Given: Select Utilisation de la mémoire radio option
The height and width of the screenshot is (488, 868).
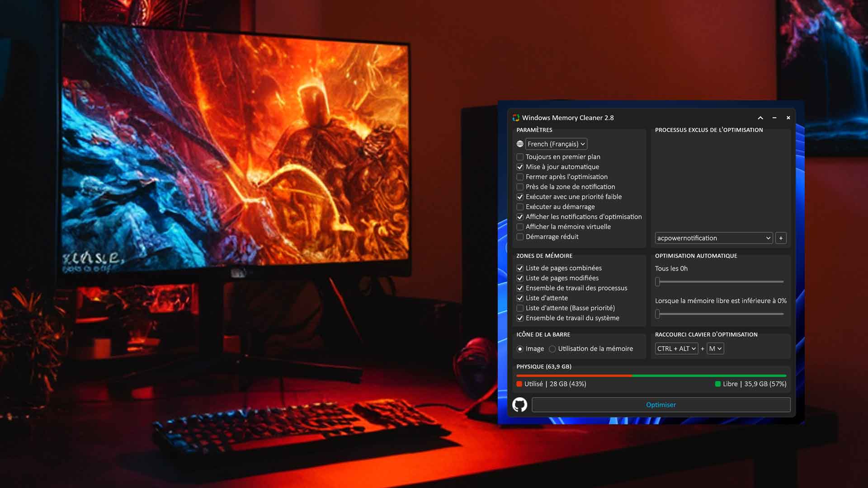Looking at the screenshot, I should pos(552,349).
